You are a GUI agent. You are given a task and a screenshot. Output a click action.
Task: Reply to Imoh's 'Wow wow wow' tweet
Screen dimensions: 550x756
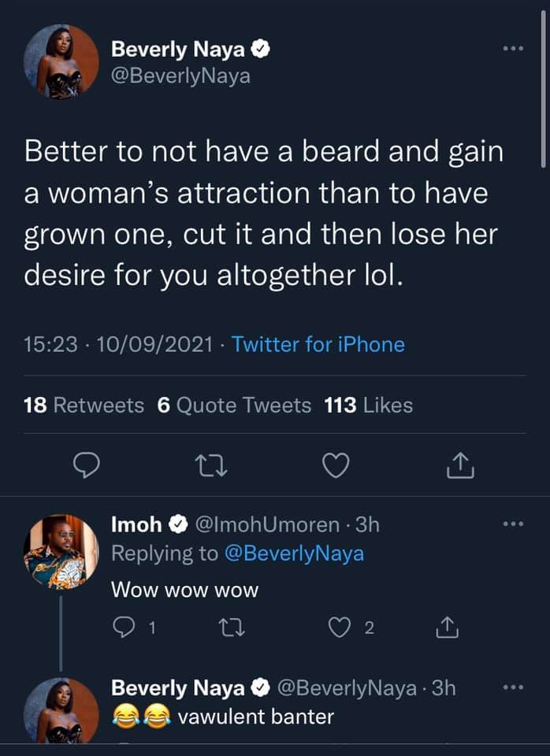click(x=124, y=627)
